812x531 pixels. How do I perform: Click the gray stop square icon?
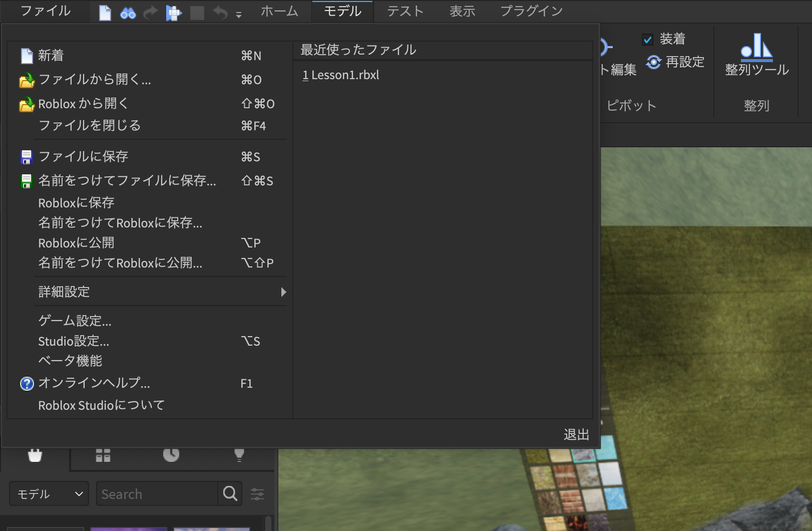click(x=197, y=13)
